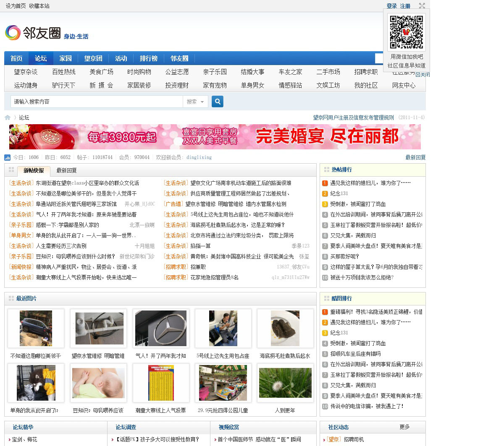504x446 pixels.
Task: Toggle the widescreen expand icon at top right
Action: [422, 6]
